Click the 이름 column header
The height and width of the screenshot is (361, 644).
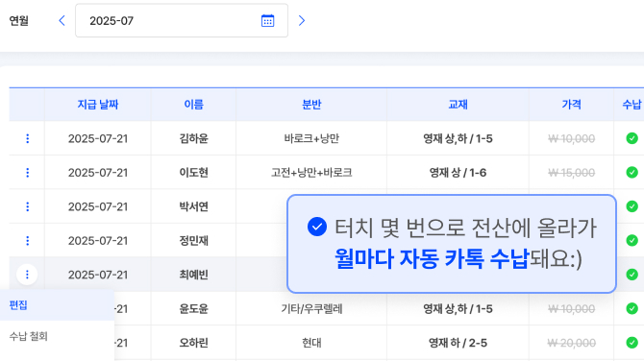(193, 105)
